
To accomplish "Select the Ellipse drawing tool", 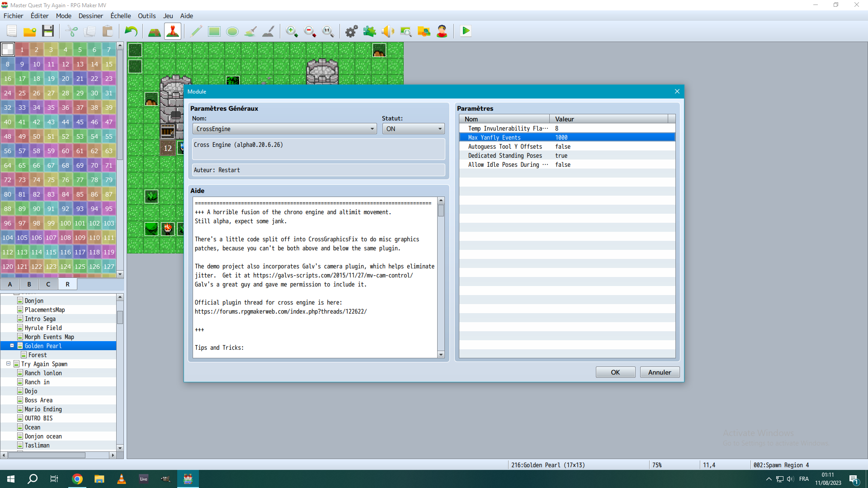I will pyautogui.click(x=232, y=31).
